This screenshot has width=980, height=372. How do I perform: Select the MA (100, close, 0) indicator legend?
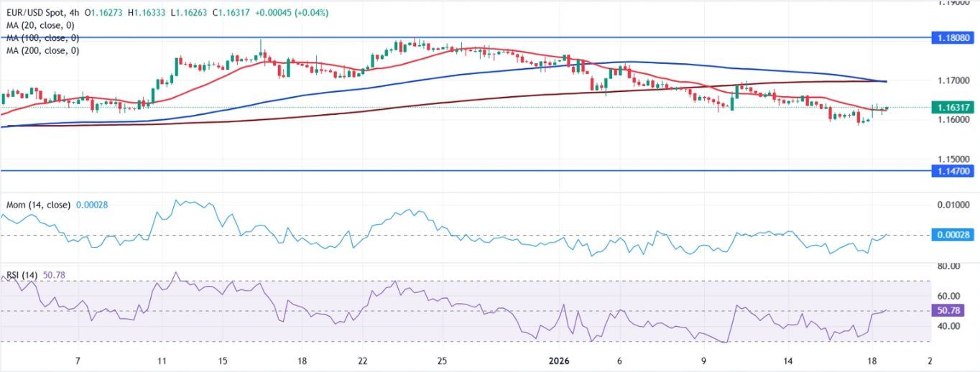42,37
